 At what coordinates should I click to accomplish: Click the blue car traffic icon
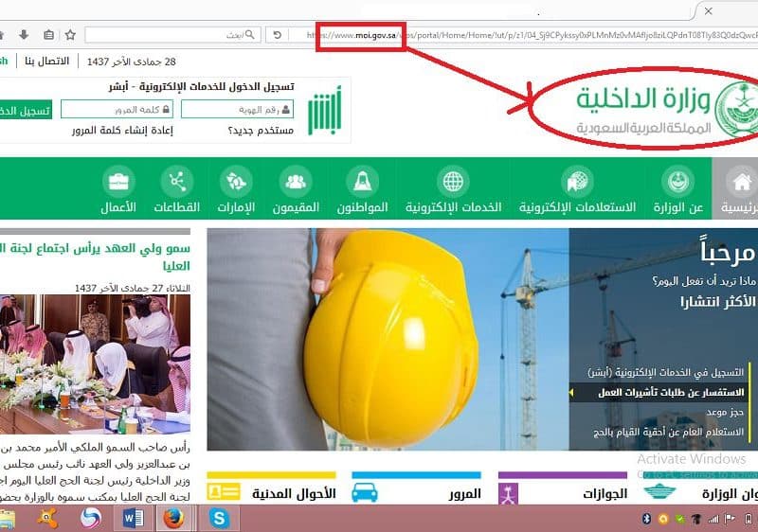pos(365,492)
